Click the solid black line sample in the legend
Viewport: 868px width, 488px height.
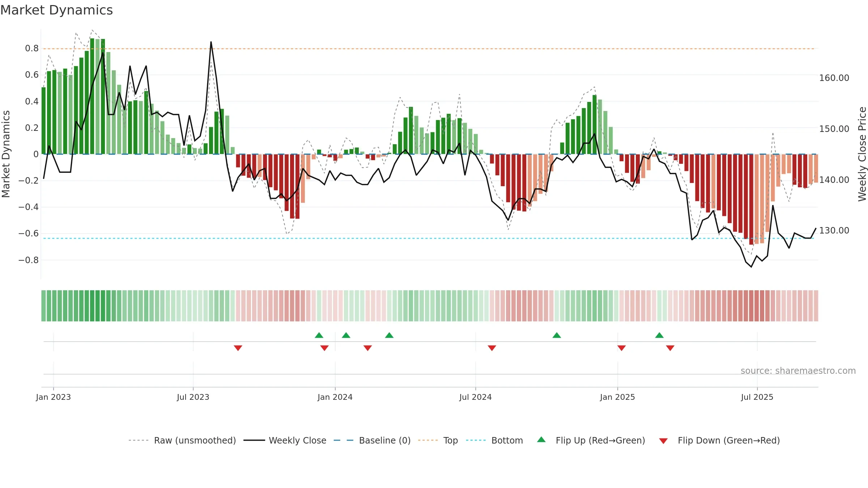click(x=254, y=440)
